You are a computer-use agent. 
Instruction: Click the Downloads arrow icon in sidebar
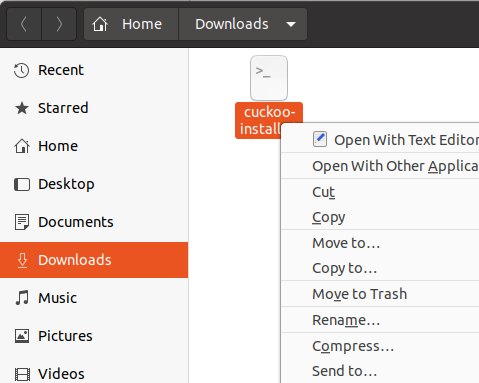pos(22,260)
